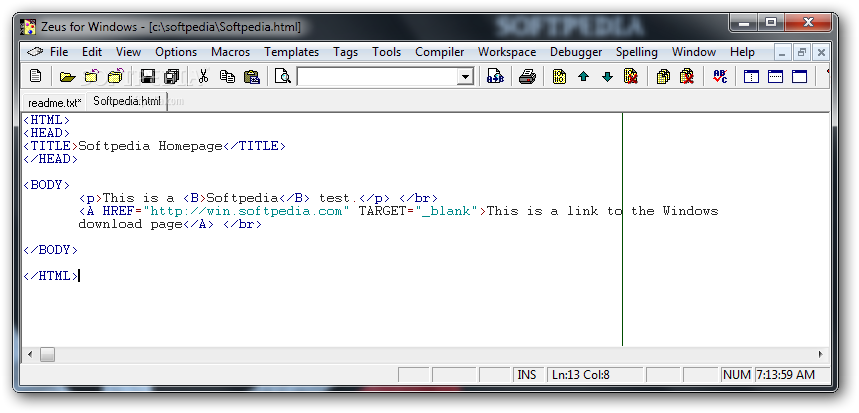Click the "download page" text in editor
The height and width of the screenshot is (413, 859).
pyautogui.click(x=130, y=224)
